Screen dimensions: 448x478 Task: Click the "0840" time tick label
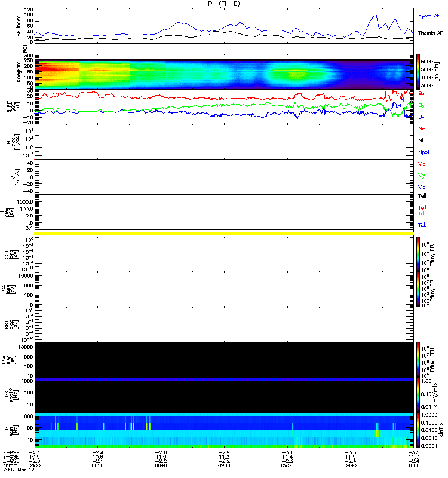click(161, 465)
